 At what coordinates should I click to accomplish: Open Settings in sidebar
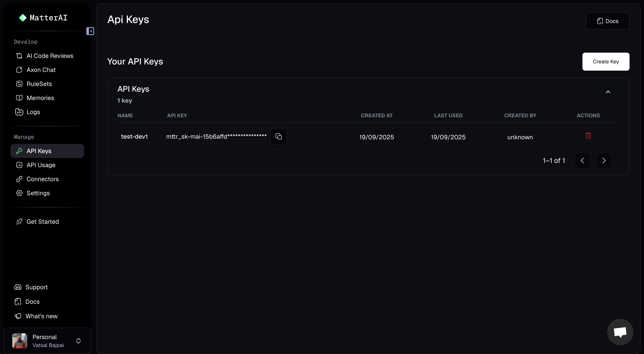coord(38,193)
